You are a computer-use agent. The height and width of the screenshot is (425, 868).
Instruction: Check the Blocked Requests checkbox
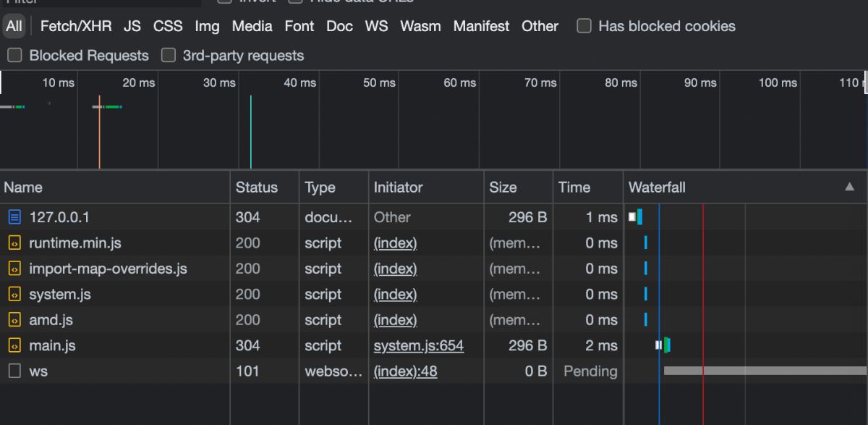[x=15, y=55]
